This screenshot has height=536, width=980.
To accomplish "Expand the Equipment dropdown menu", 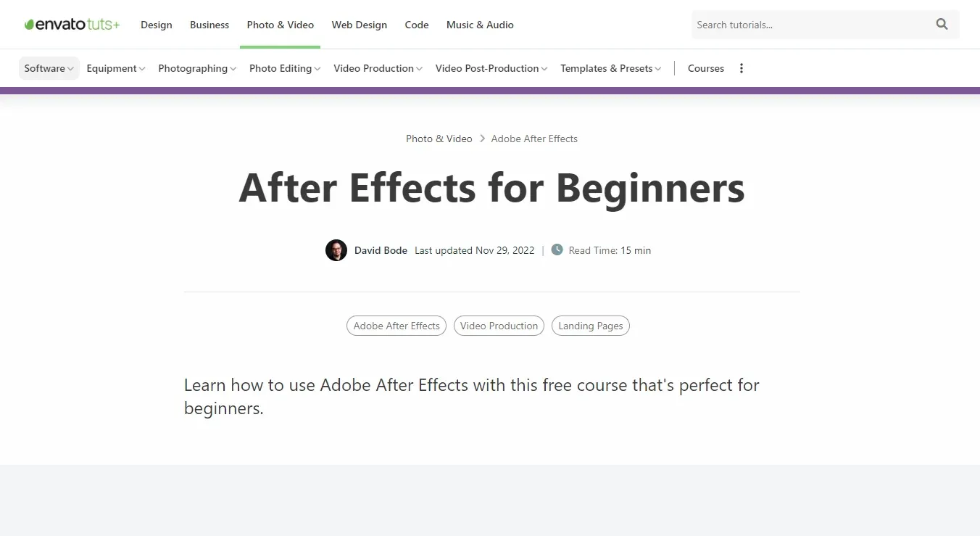I will click(x=116, y=68).
